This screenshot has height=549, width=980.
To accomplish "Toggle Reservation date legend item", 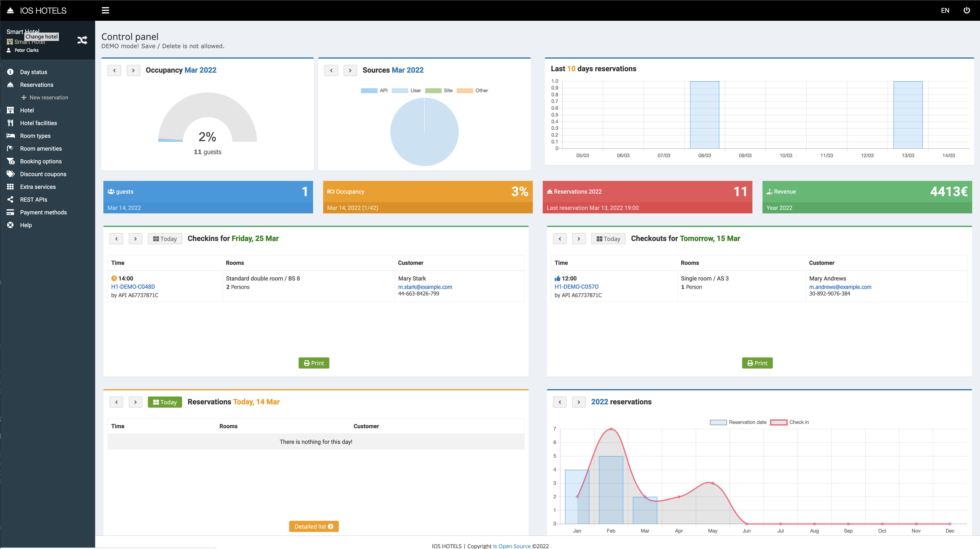I will (x=738, y=422).
